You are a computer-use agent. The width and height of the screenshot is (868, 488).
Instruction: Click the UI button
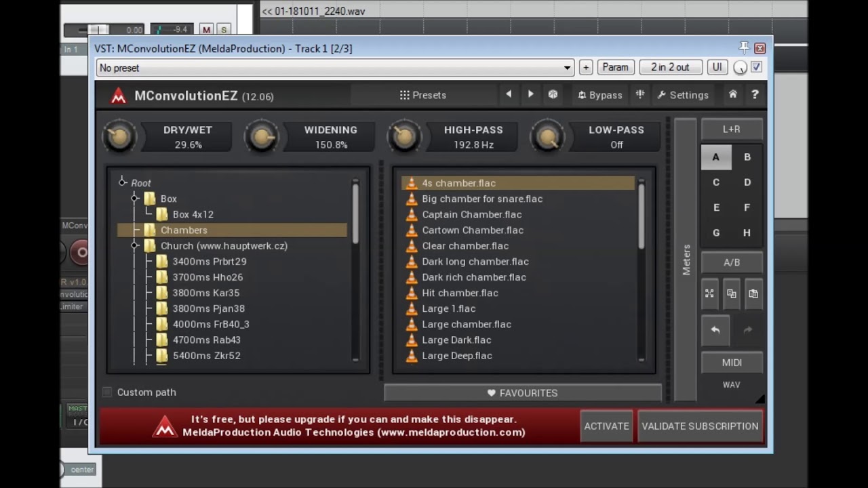point(717,67)
